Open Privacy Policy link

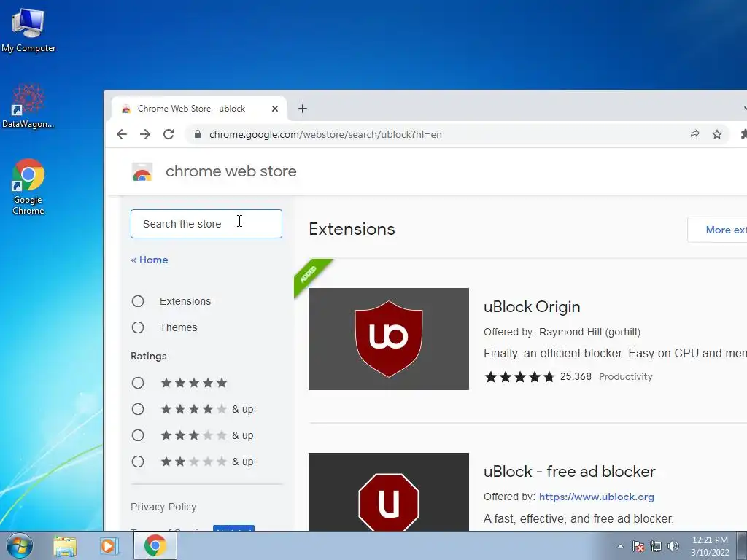[x=163, y=507]
